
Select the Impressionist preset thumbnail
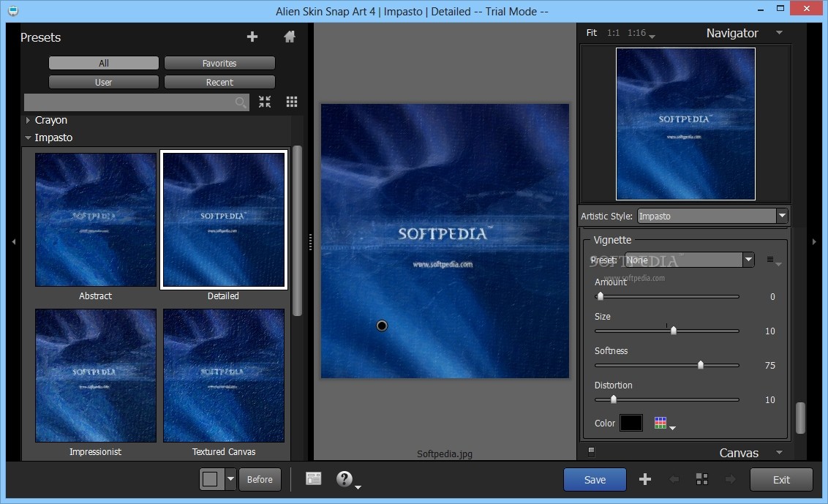(96, 376)
